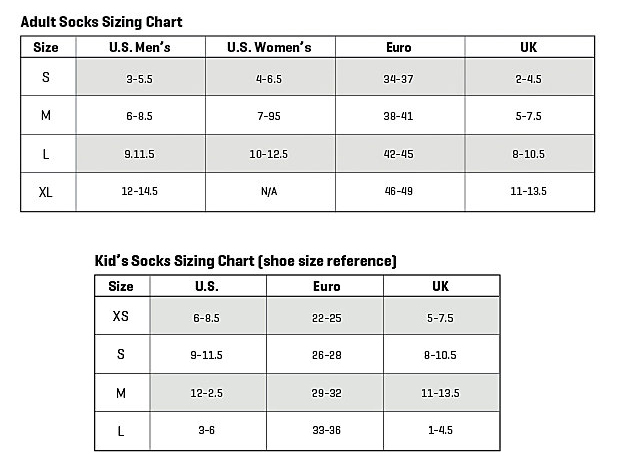Click the adult chart "Euro" column header
Screen dimensions: 621x465
[x=399, y=47]
